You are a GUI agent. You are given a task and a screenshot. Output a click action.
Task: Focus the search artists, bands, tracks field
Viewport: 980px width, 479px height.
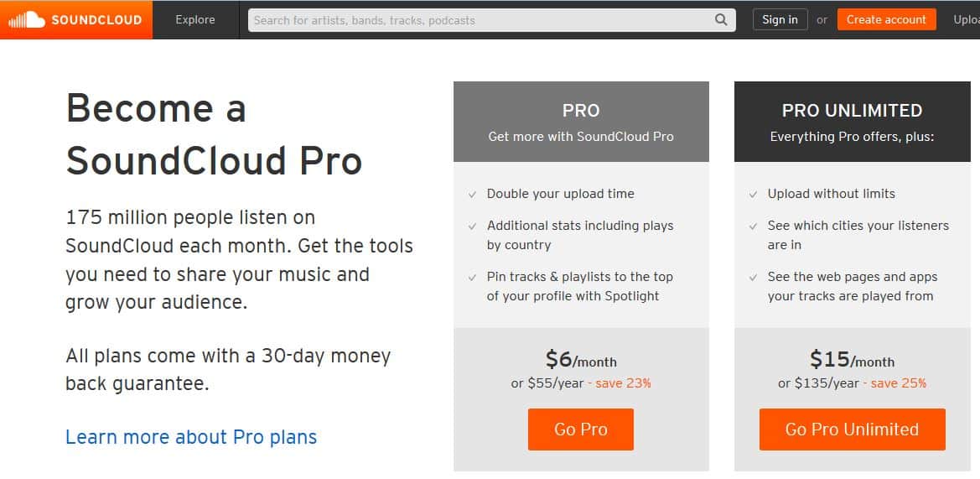click(x=492, y=20)
